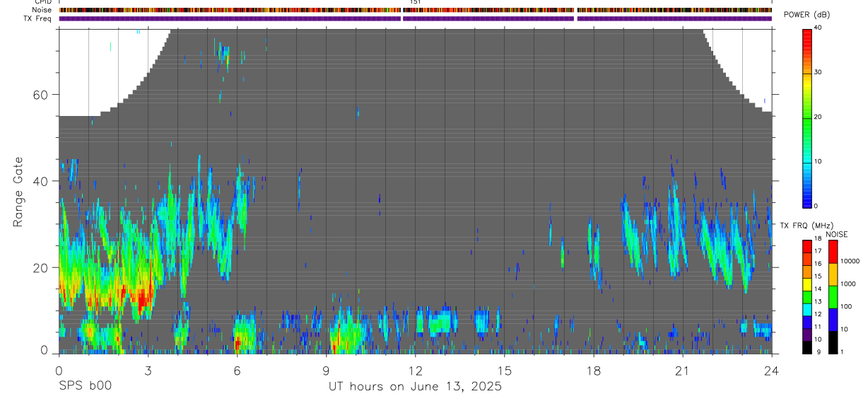Click the '20' tick on the power color scale
Image resolution: width=868 pixels, height=401 pixels.
[x=818, y=117]
